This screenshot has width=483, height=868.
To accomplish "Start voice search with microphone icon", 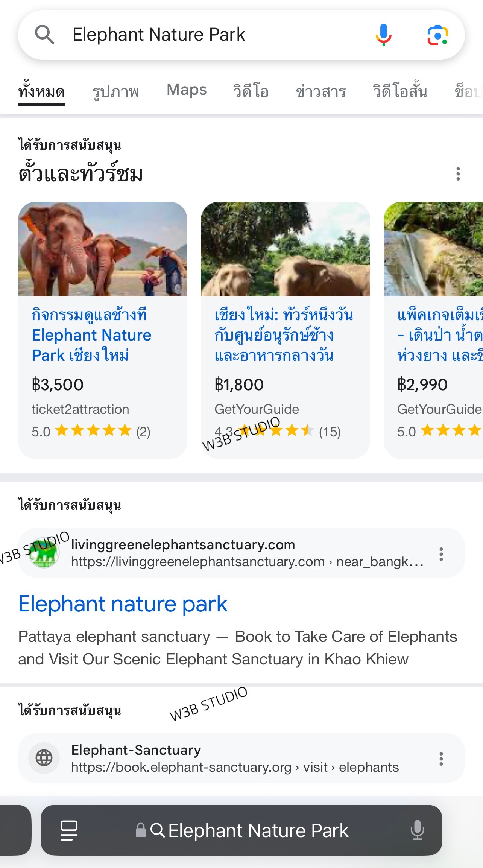I will [383, 35].
